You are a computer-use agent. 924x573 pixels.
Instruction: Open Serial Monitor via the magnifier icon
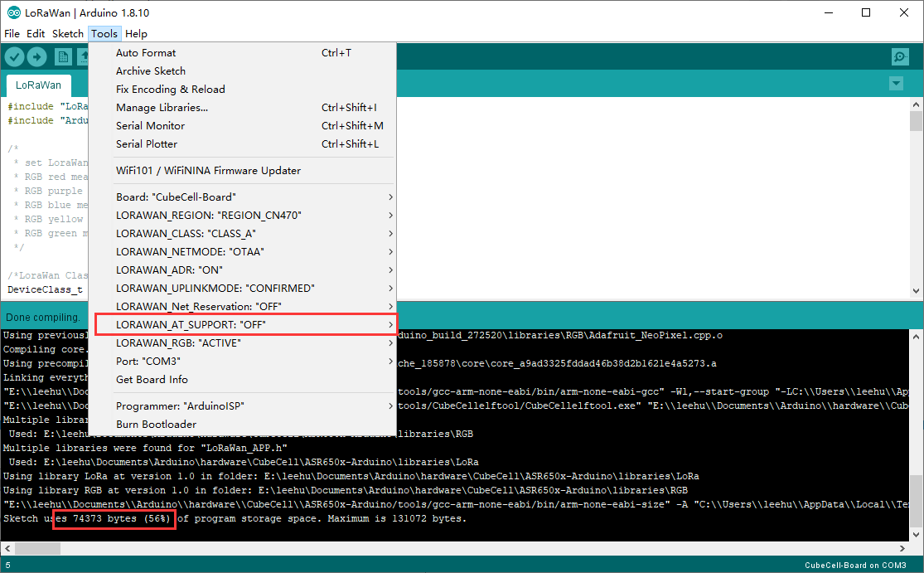pos(899,56)
